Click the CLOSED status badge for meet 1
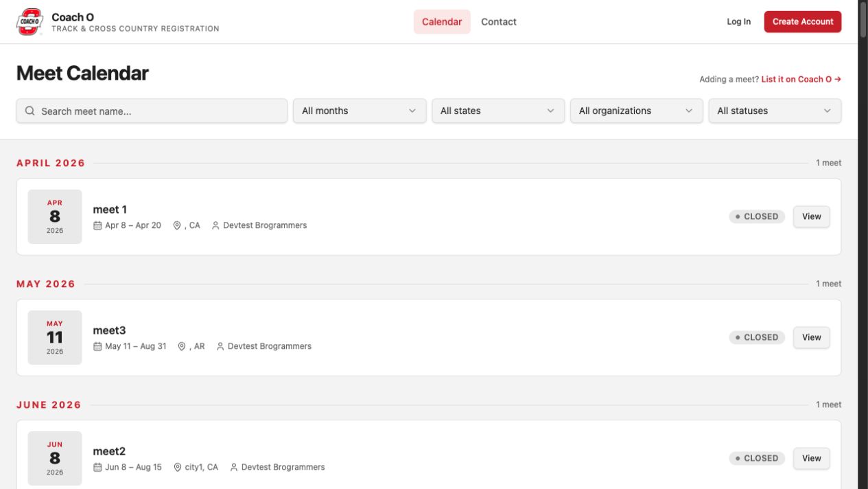The height and width of the screenshot is (489, 868). 757,217
